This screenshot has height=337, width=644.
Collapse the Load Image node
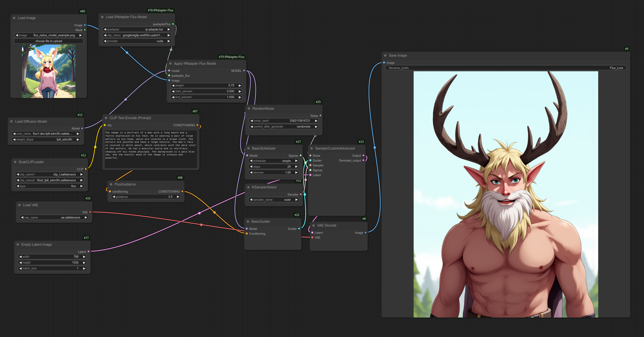point(14,18)
